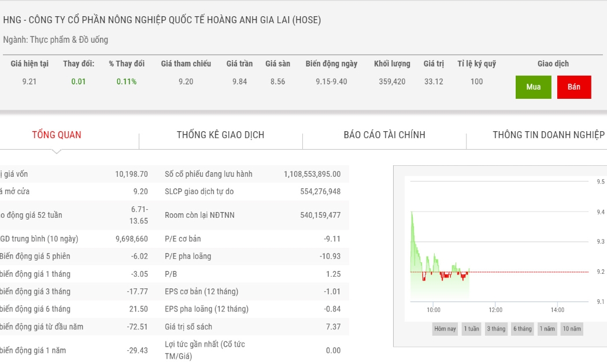607x364 pixels.
Task: Click the 1-year change value -29.43
Action: pos(138,350)
